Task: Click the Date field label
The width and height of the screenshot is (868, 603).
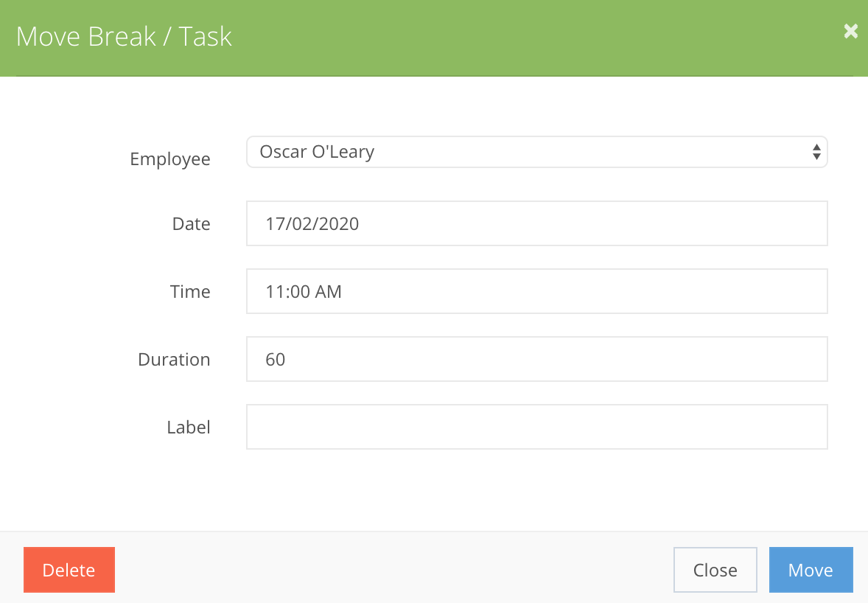Action: point(191,223)
